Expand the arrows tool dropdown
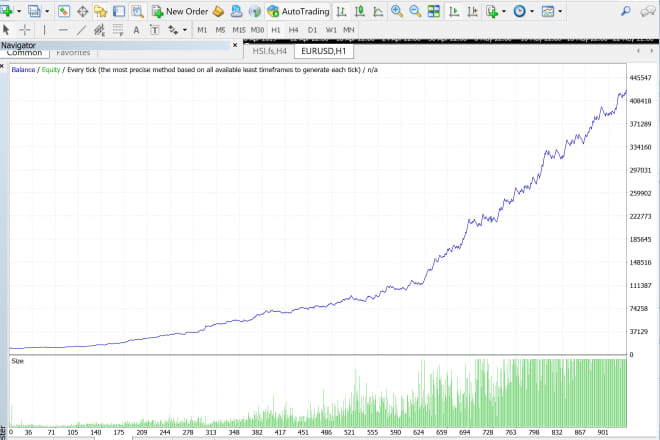Screen dimensions: 660x440 (185, 30)
